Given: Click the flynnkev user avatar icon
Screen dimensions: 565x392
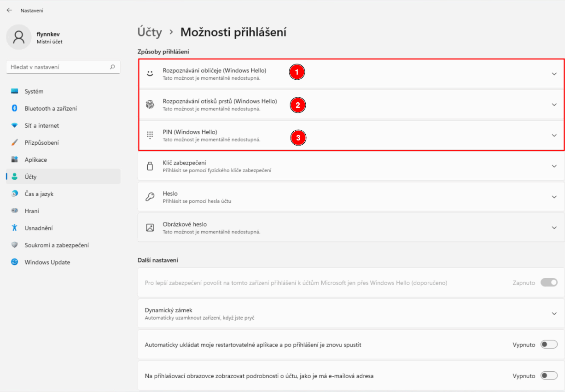Looking at the screenshot, I should [19, 37].
